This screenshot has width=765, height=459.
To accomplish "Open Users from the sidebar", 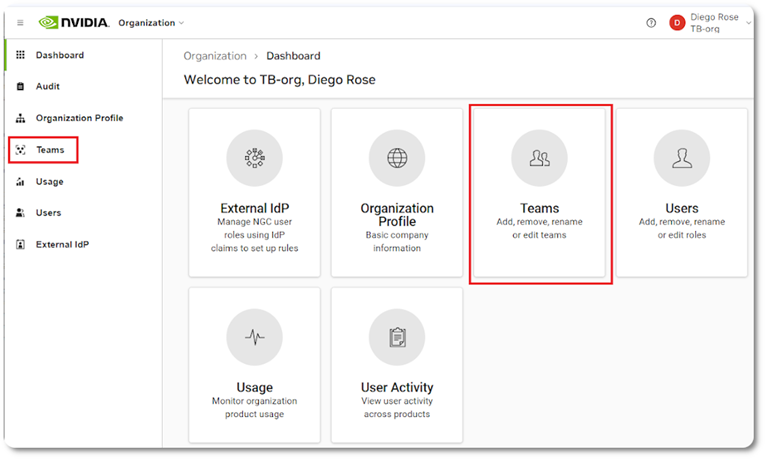I will pyautogui.click(x=48, y=213).
